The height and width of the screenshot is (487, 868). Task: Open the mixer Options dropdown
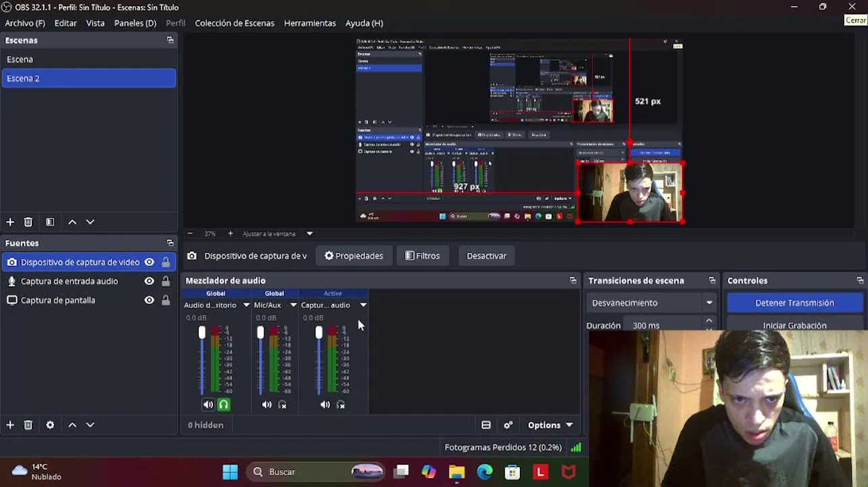tap(550, 425)
